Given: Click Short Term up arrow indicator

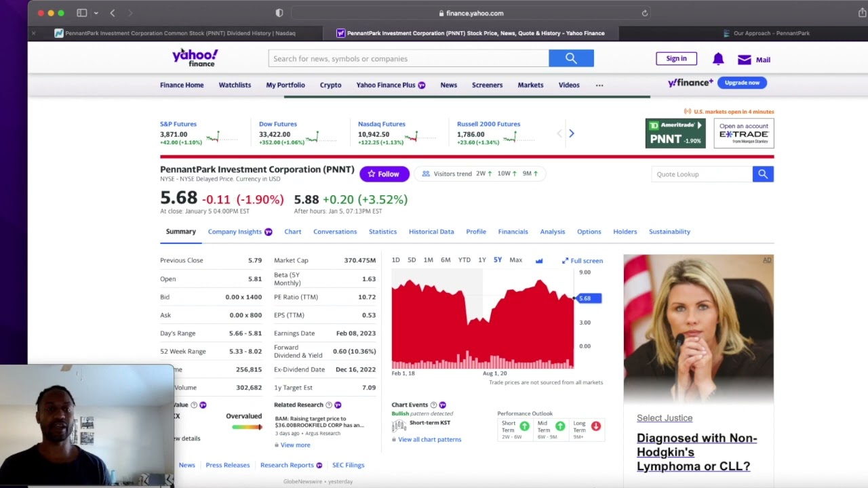Looking at the screenshot, I should click(524, 426).
